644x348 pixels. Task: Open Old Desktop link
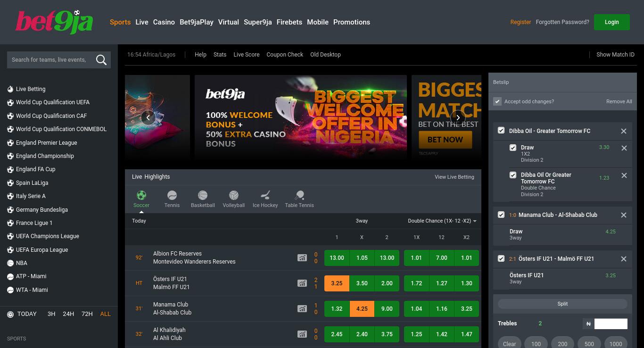[325, 55]
